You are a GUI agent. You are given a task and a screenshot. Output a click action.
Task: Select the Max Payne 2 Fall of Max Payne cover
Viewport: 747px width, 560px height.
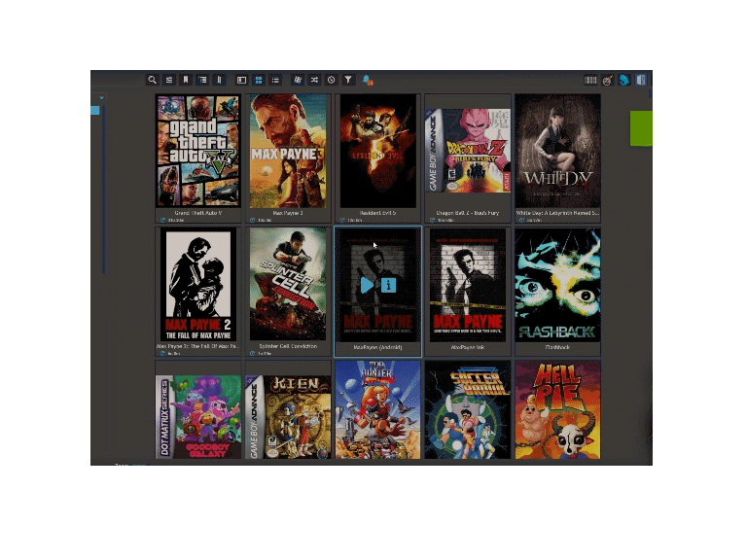[x=198, y=284]
